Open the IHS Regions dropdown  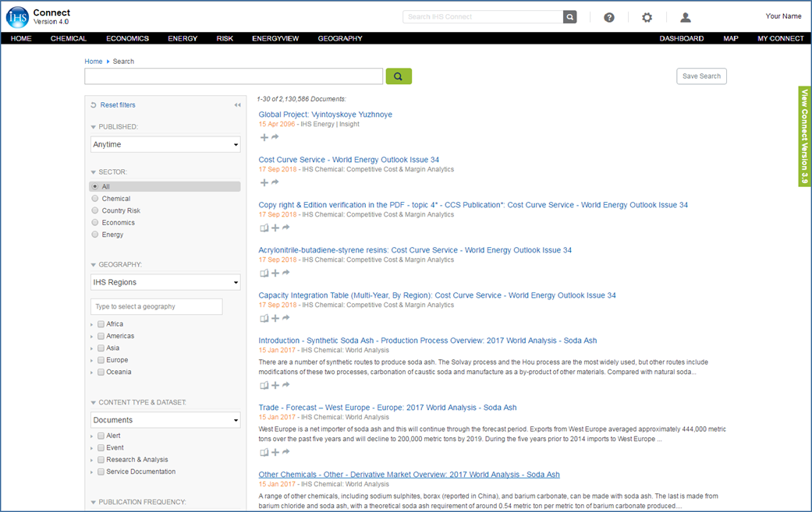click(x=165, y=282)
